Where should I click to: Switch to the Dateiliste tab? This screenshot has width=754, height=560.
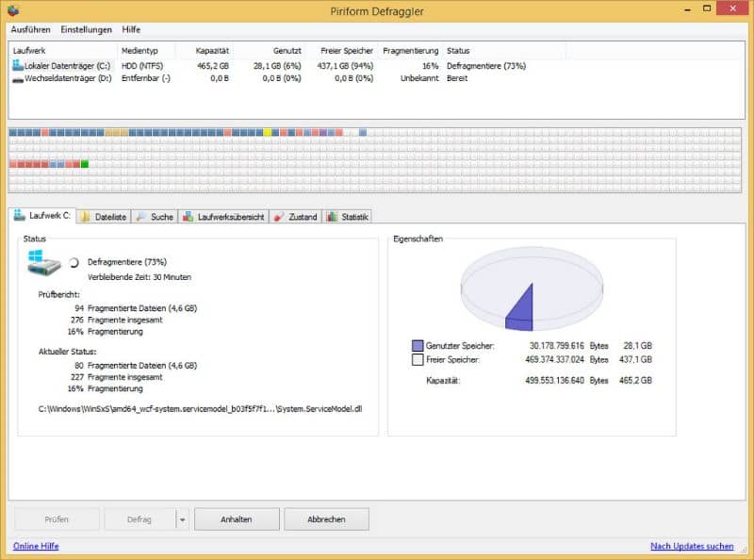pos(104,217)
